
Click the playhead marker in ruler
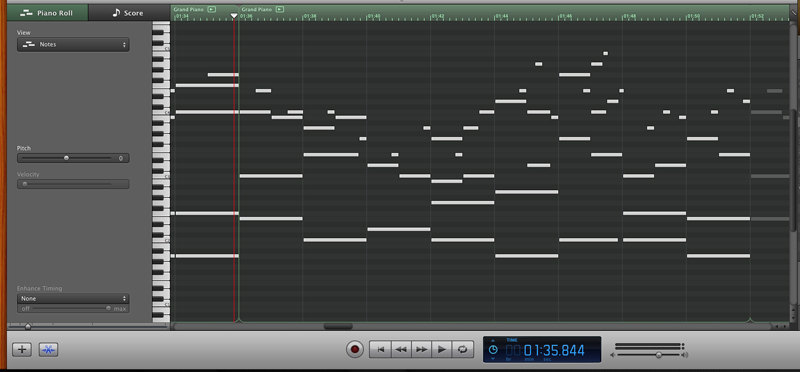click(x=234, y=16)
